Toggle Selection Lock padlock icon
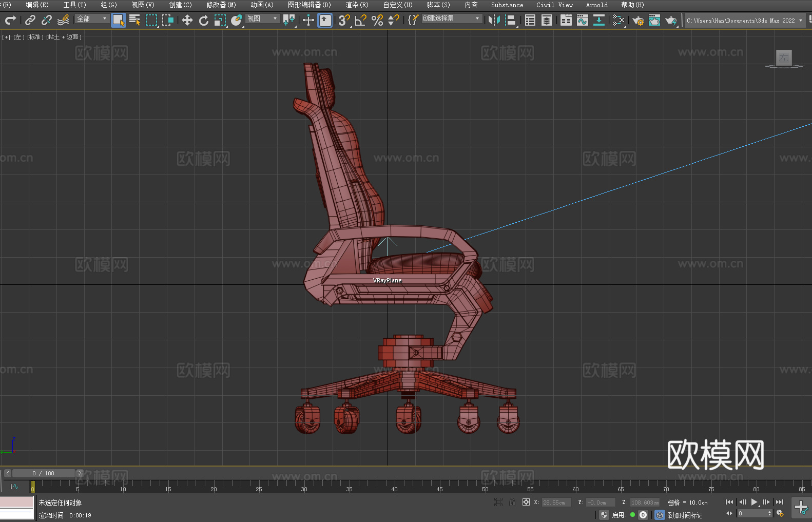This screenshot has height=522, width=812. (512, 502)
